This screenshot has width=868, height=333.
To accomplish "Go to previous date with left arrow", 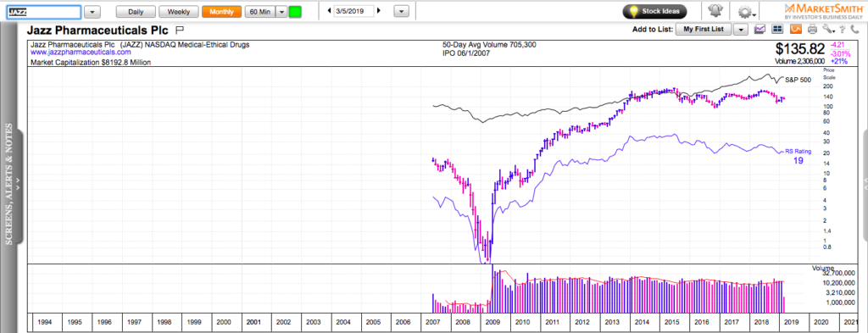I will (330, 11).
